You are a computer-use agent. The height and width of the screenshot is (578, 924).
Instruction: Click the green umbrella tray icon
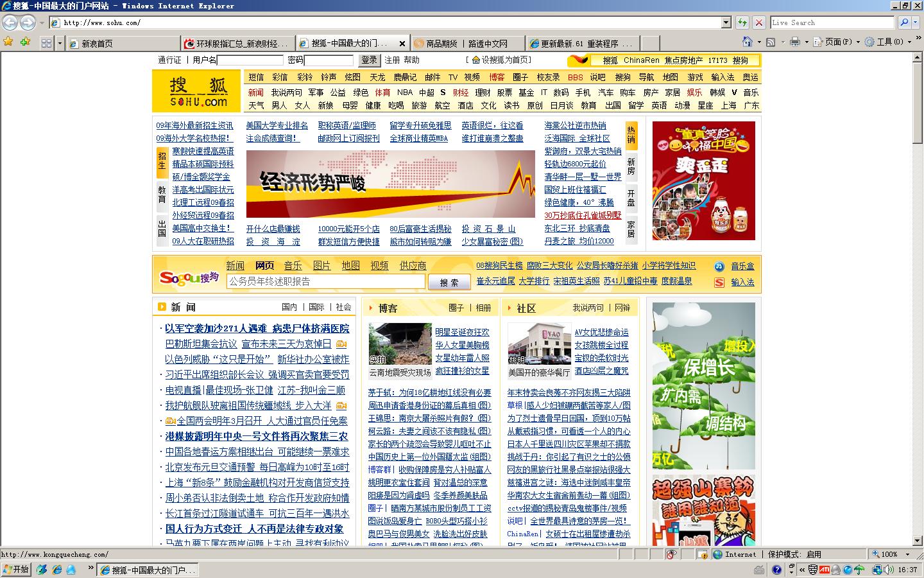tap(860, 570)
